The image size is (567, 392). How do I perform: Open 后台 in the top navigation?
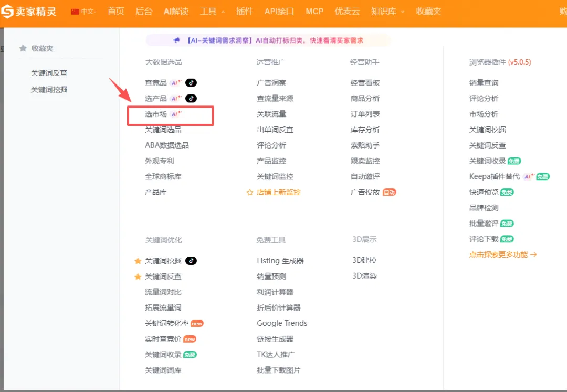143,12
